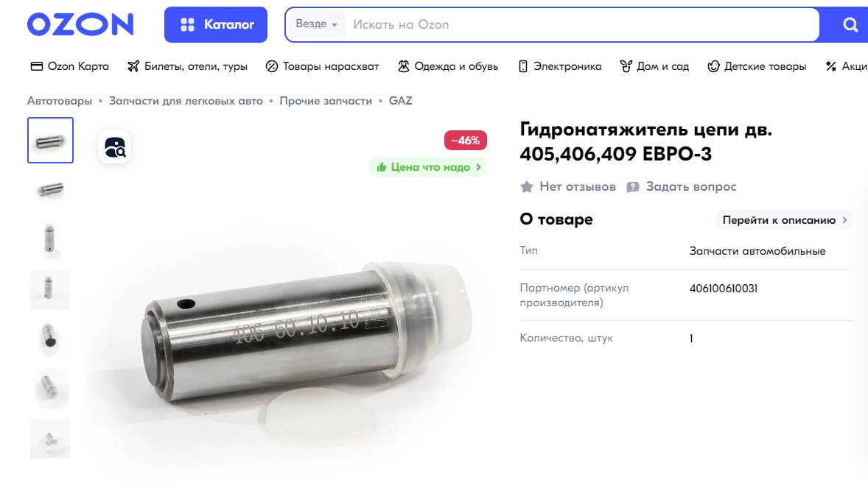Open the Детские товары category
This screenshot has width=868, height=491.
click(x=757, y=66)
